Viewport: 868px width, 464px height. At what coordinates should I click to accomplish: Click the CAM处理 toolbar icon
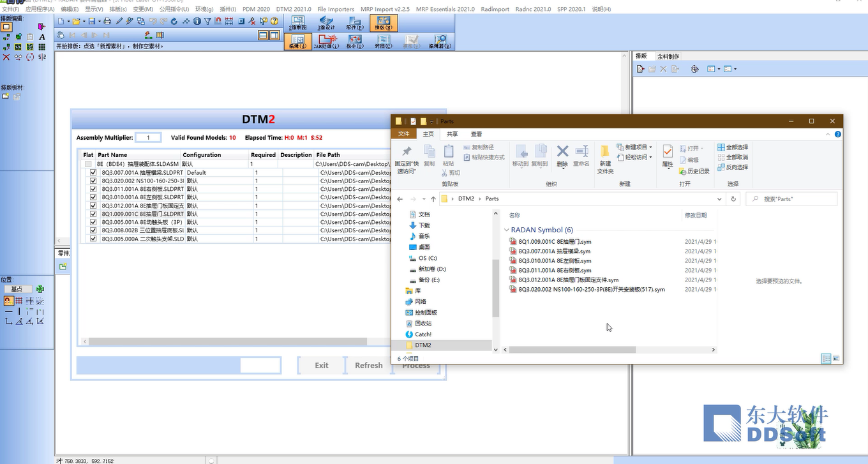tap(326, 42)
